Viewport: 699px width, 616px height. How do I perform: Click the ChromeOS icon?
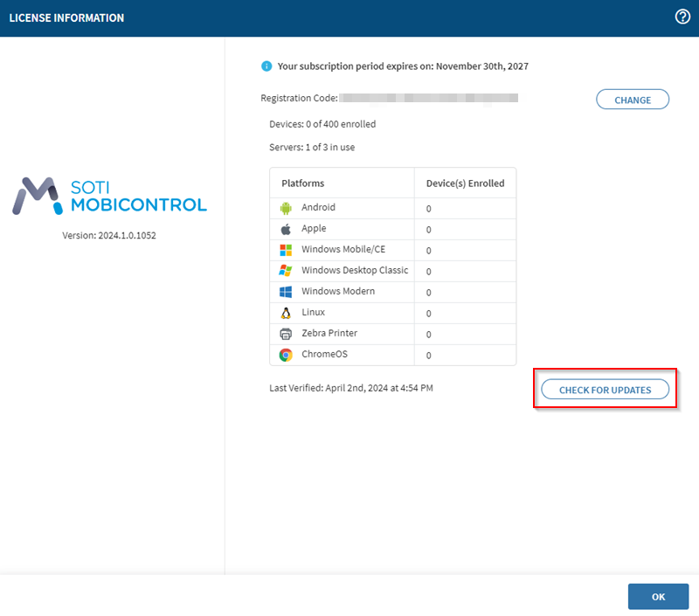(285, 355)
